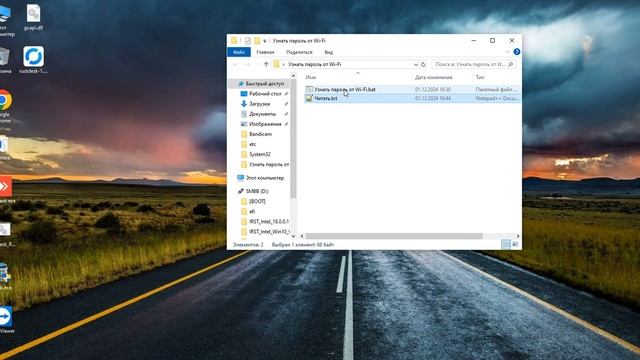The width and height of the screenshot is (640, 360).
Task: Select the rustdesk desktop shortcut
Action: [33, 60]
